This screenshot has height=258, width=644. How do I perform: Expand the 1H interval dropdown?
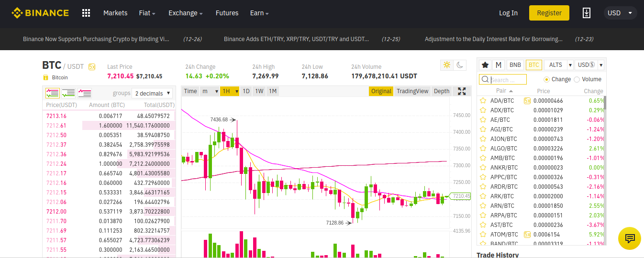230,91
